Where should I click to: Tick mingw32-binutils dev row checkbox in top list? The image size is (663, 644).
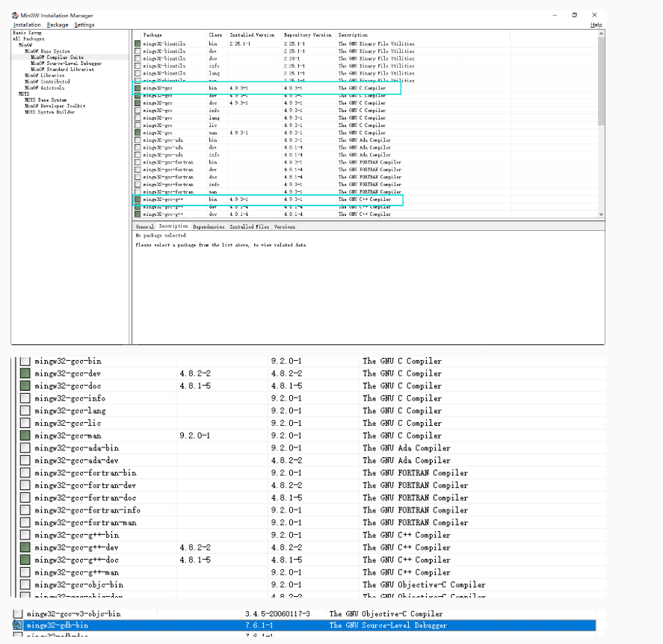coord(138,51)
